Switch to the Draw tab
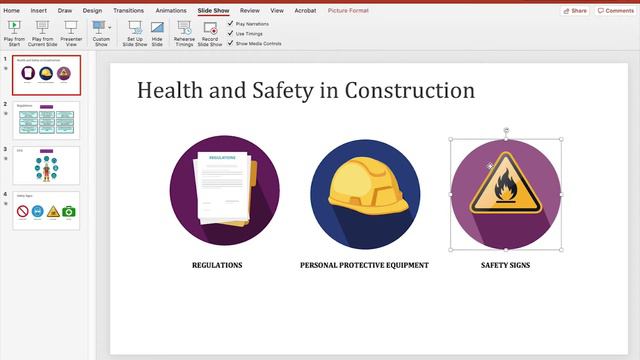 [x=64, y=11]
